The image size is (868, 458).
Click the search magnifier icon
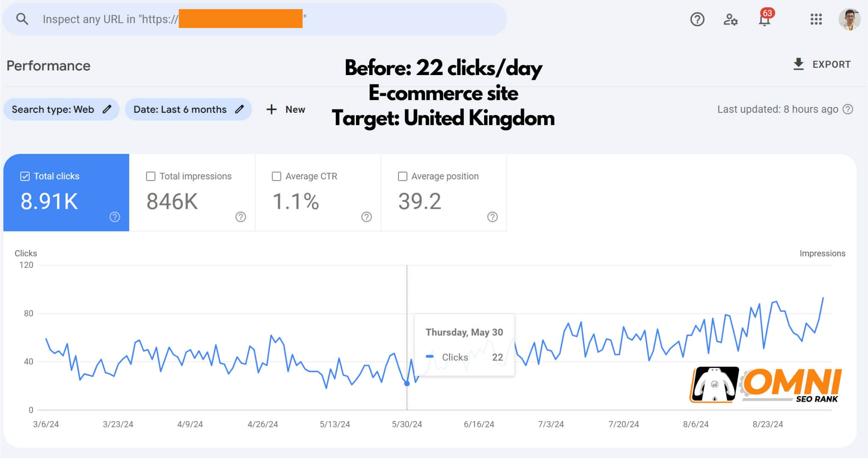pos(22,19)
